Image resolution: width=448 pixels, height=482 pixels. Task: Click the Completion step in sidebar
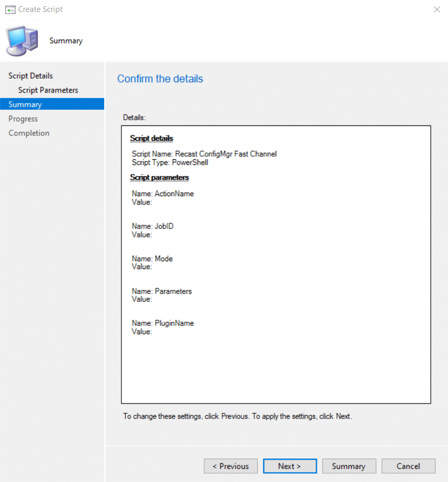pos(29,133)
